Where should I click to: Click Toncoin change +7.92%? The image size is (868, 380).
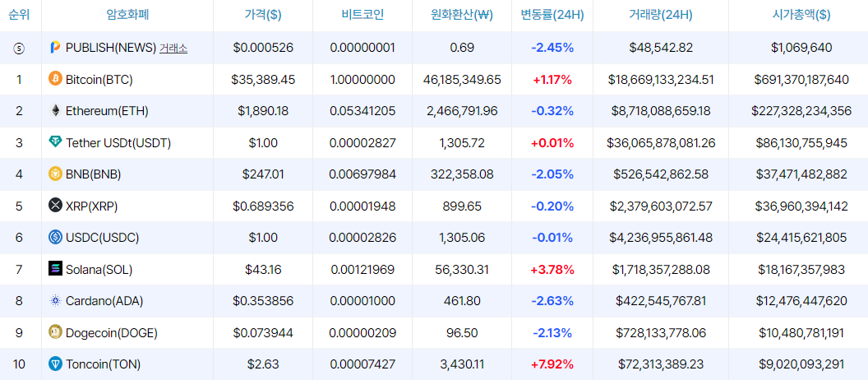[x=552, y=364]
